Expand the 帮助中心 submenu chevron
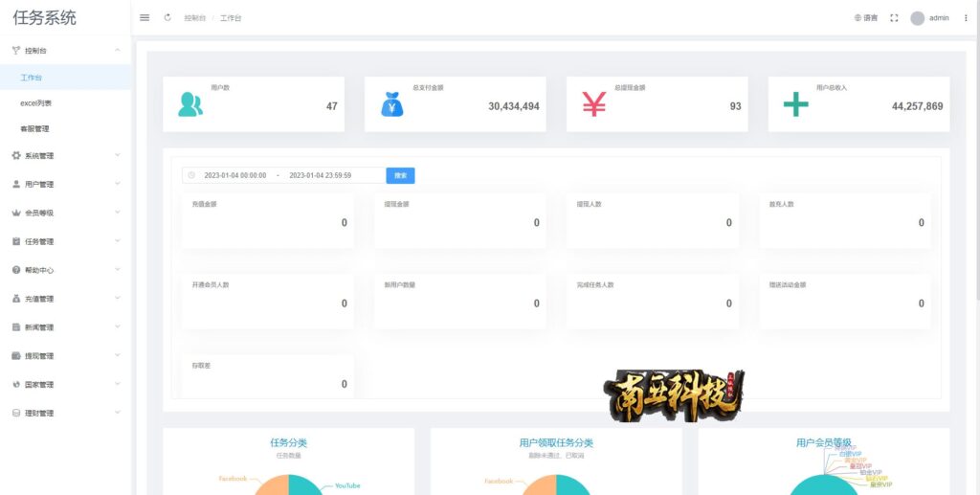 [118, 269]
